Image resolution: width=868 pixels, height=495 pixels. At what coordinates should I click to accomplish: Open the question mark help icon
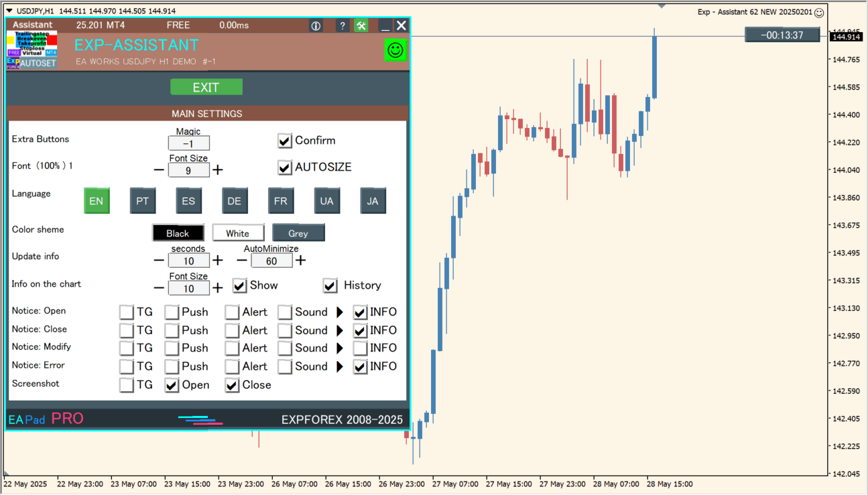(342, 25)
